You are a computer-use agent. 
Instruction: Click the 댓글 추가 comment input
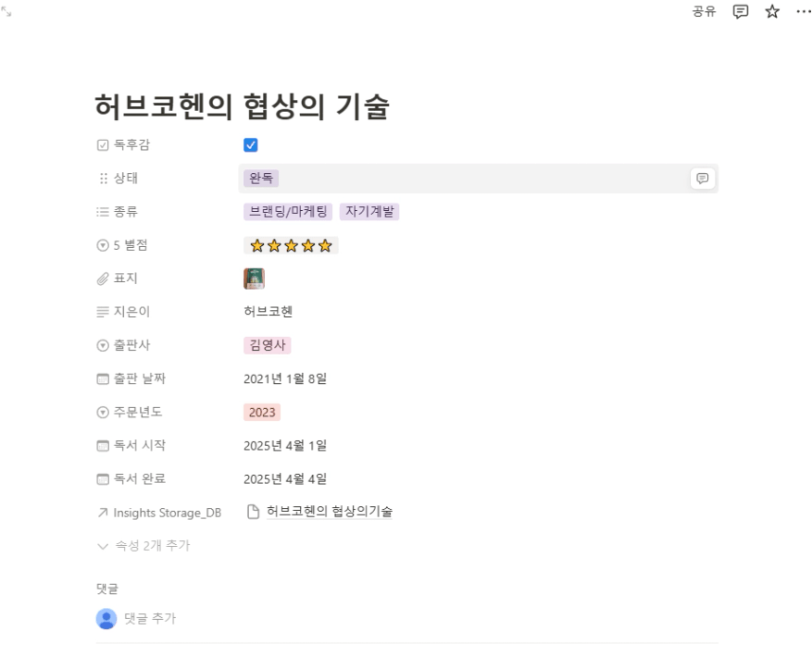tap(150, 619)
